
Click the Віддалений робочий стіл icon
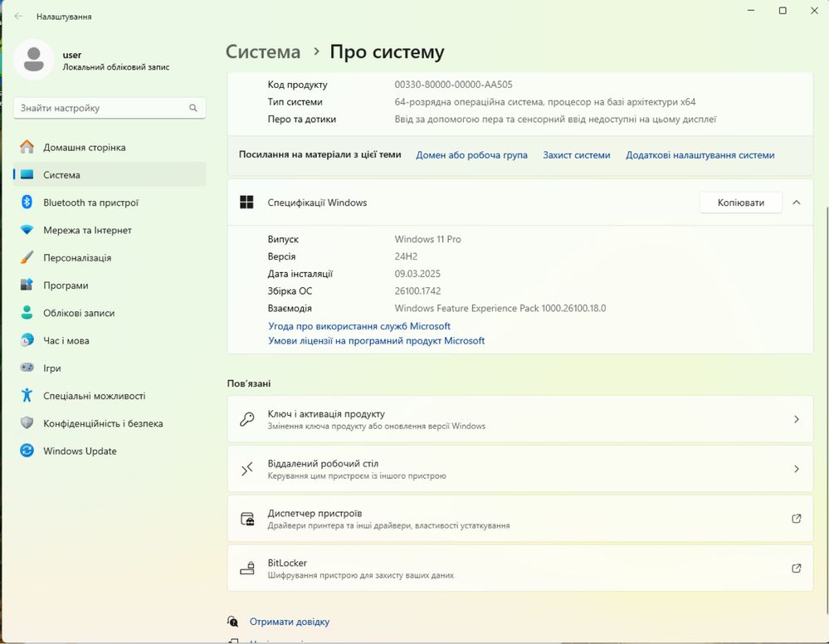(x=247, y=469)
